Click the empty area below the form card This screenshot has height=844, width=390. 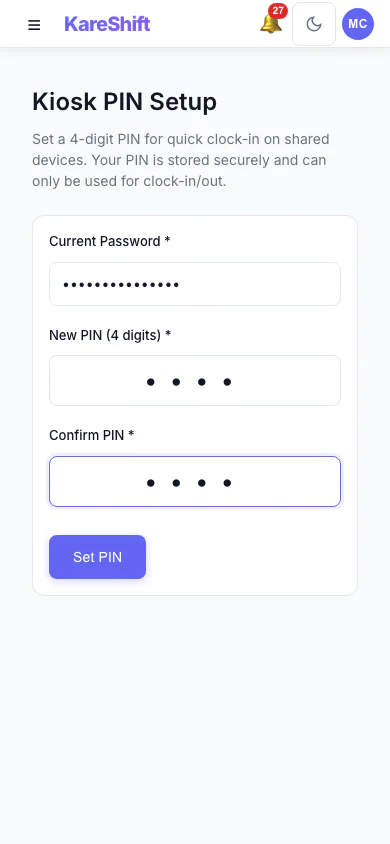[x=195, y=716]
